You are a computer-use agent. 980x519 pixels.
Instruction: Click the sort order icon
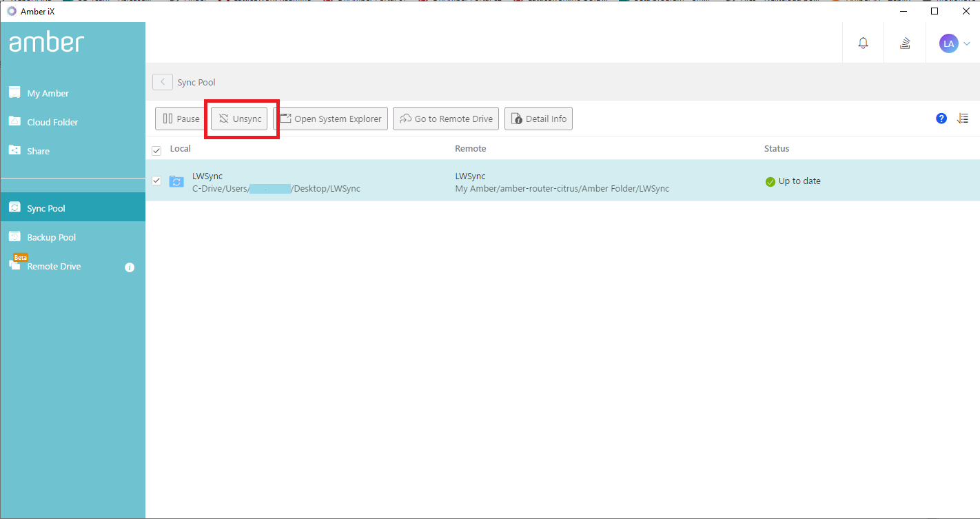click(963, 119)
